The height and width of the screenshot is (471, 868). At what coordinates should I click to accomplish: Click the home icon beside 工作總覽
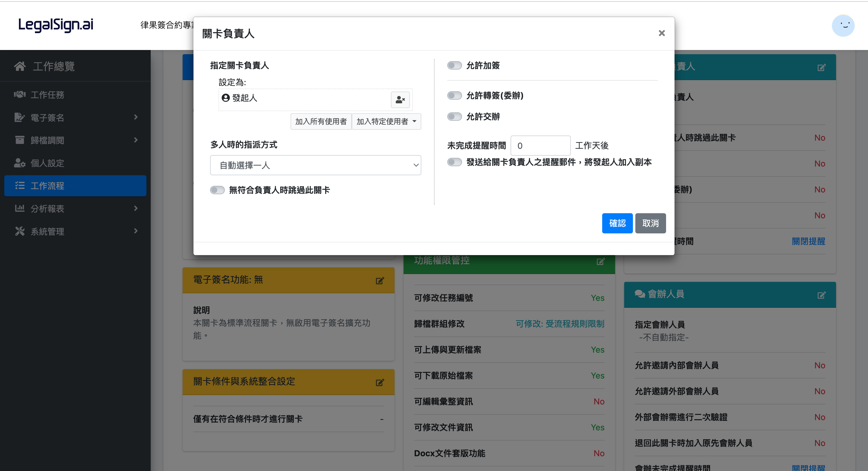click(20, 66)
